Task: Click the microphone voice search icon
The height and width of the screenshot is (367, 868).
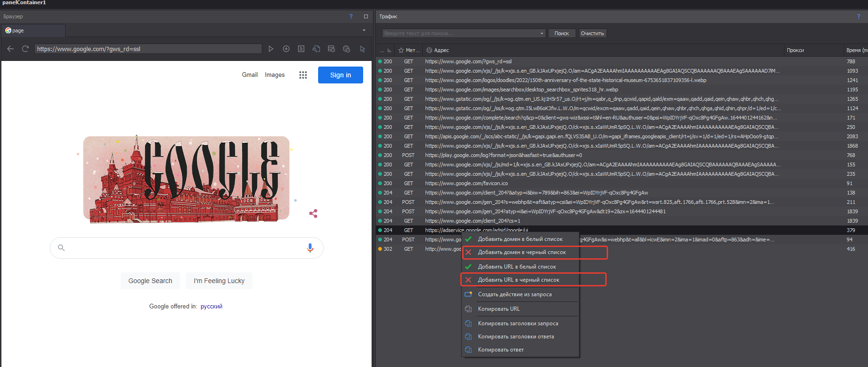Action: click(x=310, y=248)
